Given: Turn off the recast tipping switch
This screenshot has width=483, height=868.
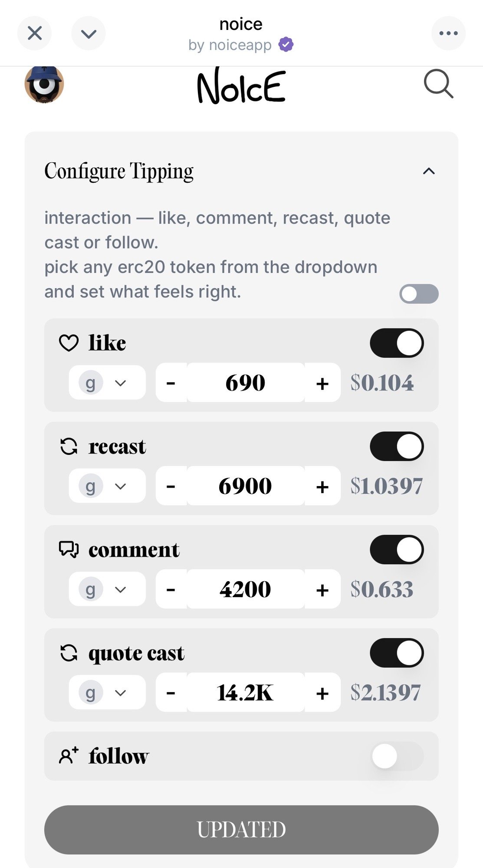Looking at the screenshot, I should click(x=397, y=446).
